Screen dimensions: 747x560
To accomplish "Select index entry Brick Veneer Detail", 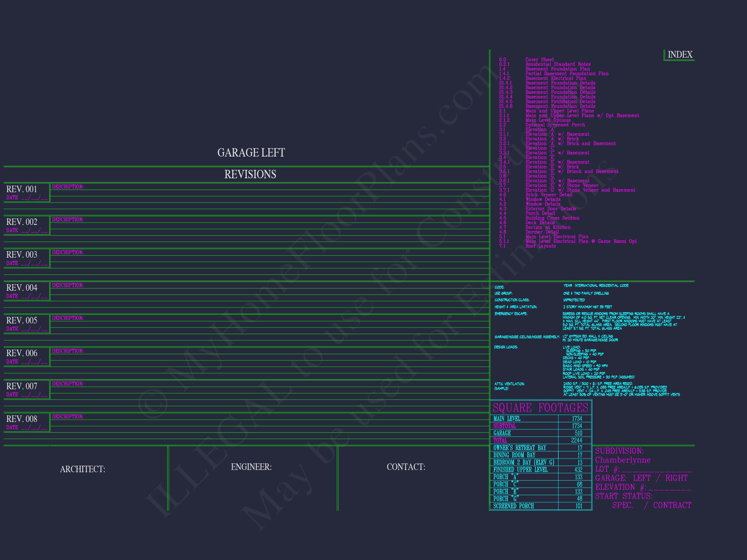I will tap(549, 195).
